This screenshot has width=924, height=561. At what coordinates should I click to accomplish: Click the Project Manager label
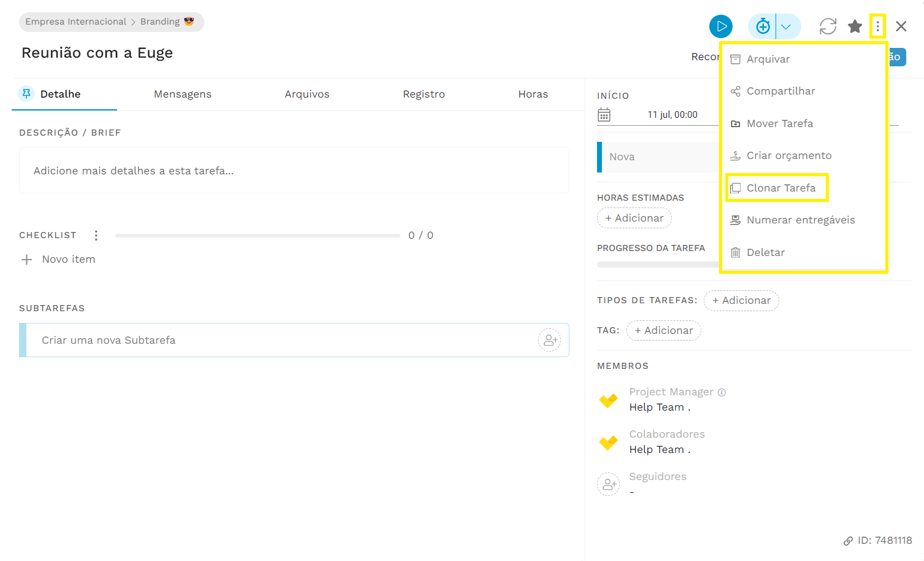[671, 392]
